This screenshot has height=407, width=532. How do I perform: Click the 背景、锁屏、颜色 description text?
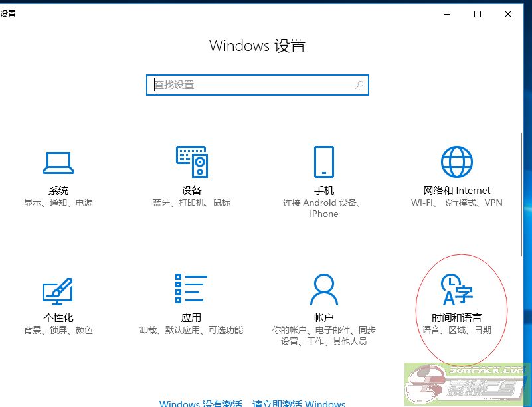click(x=58, y=330)
